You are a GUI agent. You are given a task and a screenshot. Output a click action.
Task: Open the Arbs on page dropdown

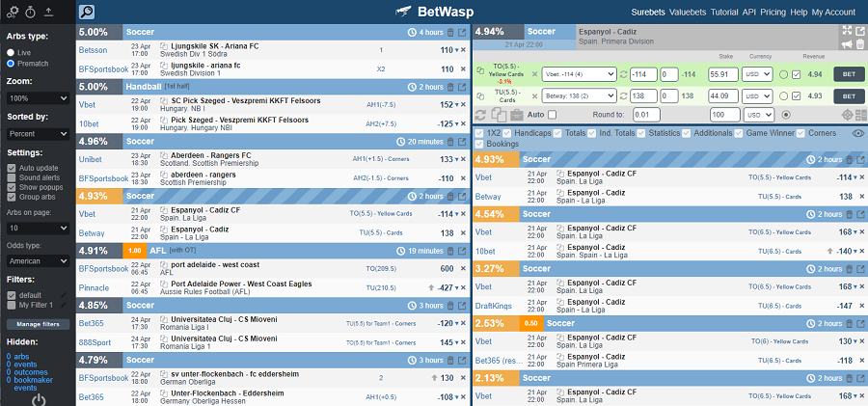click(39, 228)
